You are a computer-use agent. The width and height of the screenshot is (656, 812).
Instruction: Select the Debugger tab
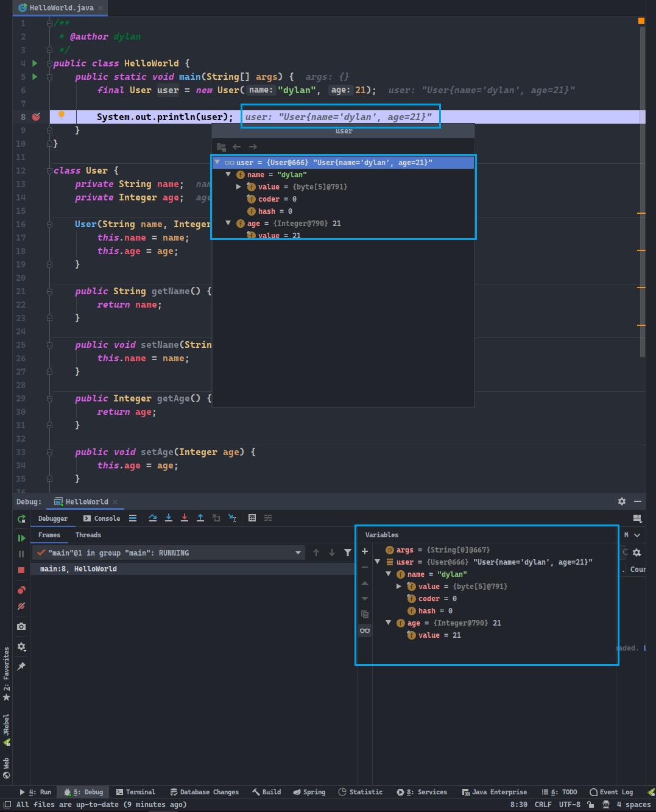tap(53, 518)
